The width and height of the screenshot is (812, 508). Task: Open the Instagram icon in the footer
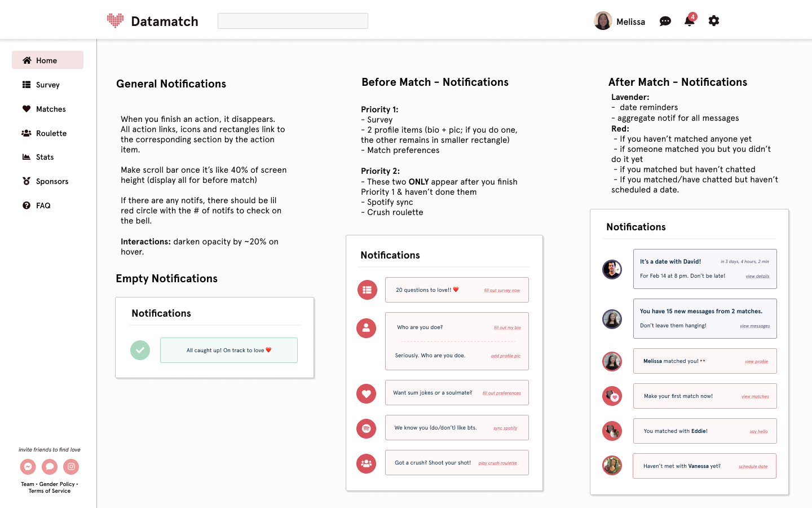[x=71, y=467]
